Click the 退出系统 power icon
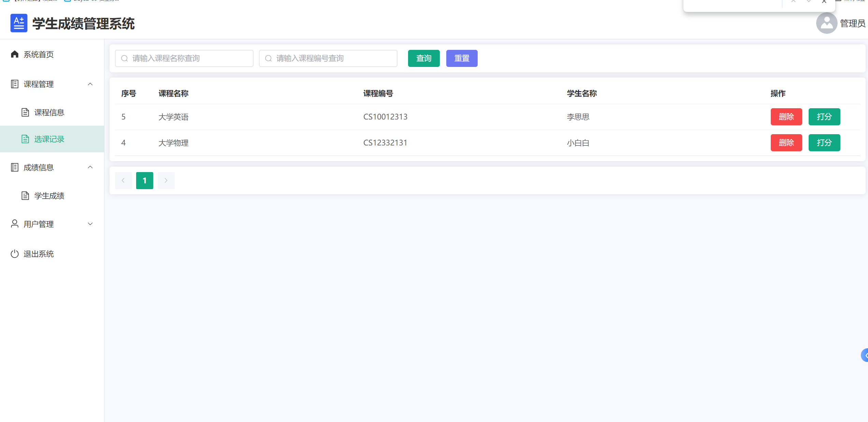This screenshot has width=868, height=422. pyautogui.click(x=14, y=254)
